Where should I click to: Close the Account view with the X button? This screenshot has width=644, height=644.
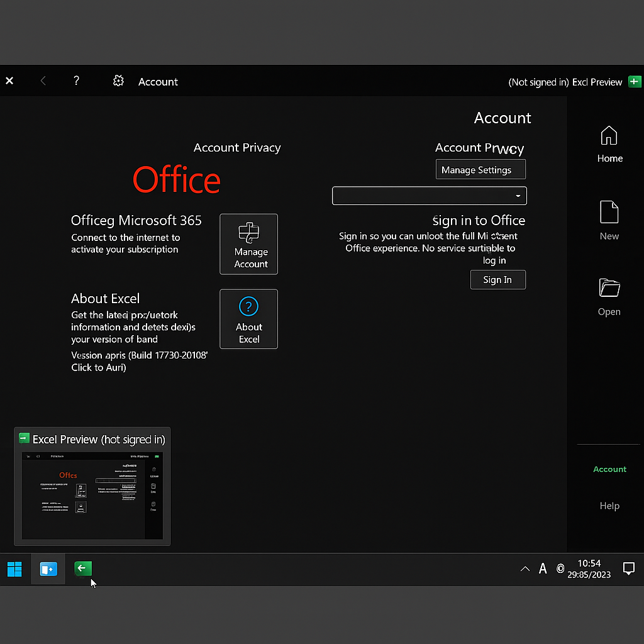coord(9,81)
